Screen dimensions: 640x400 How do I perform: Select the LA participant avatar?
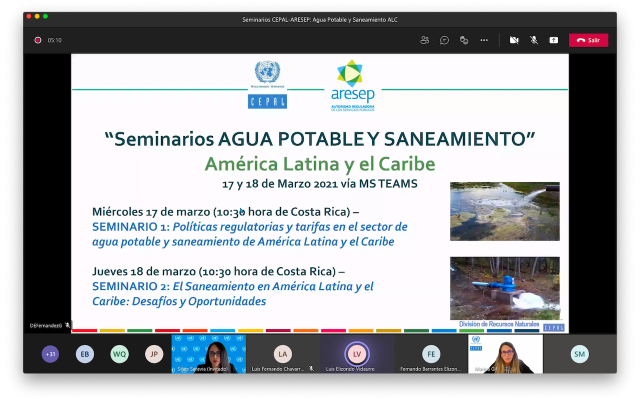point(282,354)
